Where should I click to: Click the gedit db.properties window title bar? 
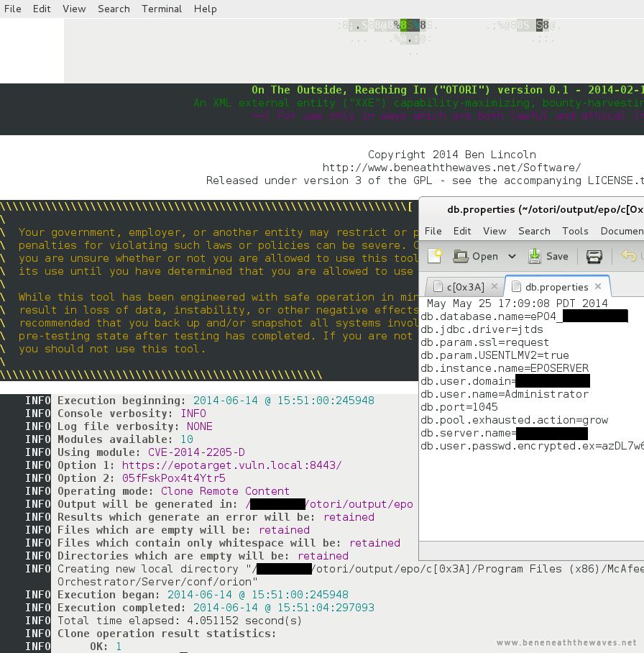[531, 209]
